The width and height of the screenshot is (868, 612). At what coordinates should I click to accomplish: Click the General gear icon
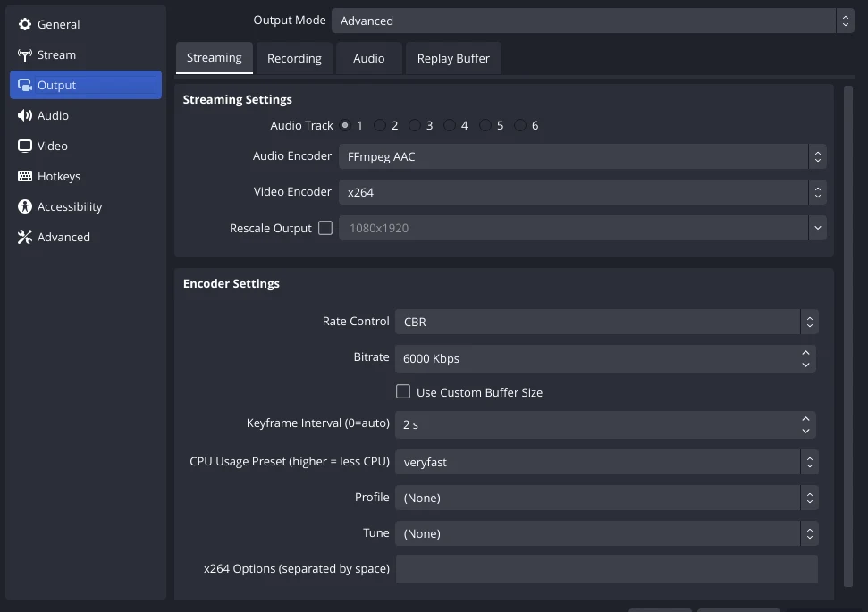[25, 24]
